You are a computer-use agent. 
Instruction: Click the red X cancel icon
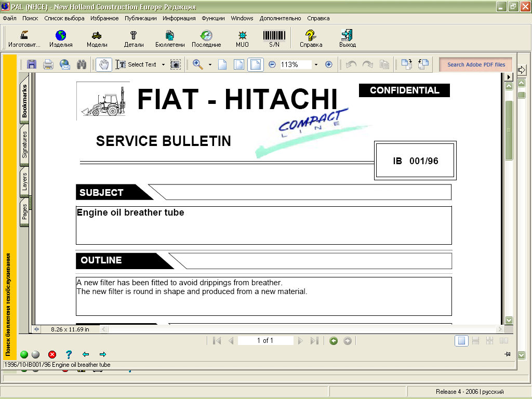(52, 354)
